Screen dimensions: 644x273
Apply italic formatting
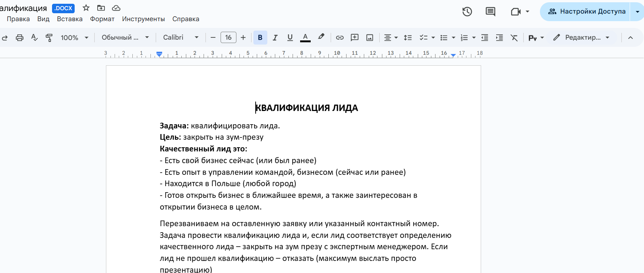point(275,37)
